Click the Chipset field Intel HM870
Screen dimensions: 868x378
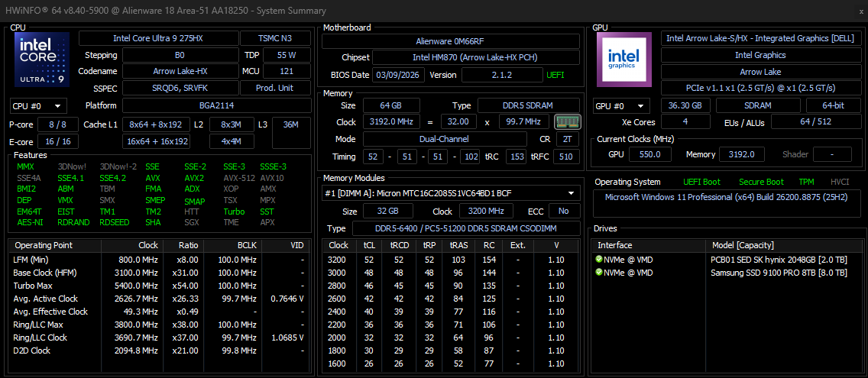[476, 57]
